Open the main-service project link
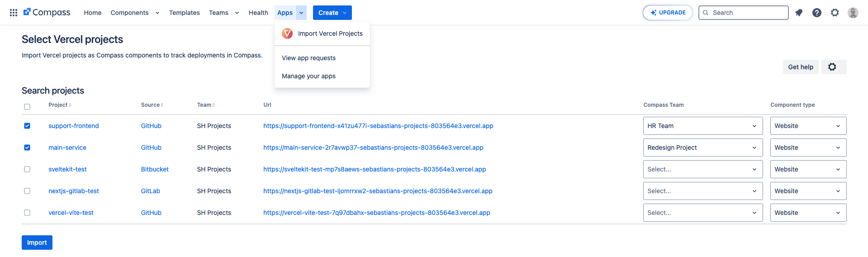This screenshot has width=868, height=257. click(x=67, y=148)
